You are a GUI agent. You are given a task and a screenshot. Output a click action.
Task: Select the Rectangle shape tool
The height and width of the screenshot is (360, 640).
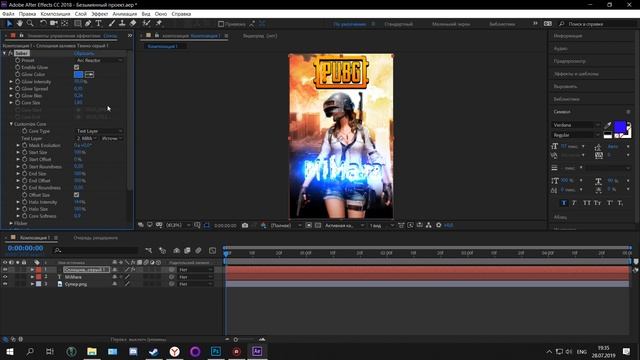point(77,24)
